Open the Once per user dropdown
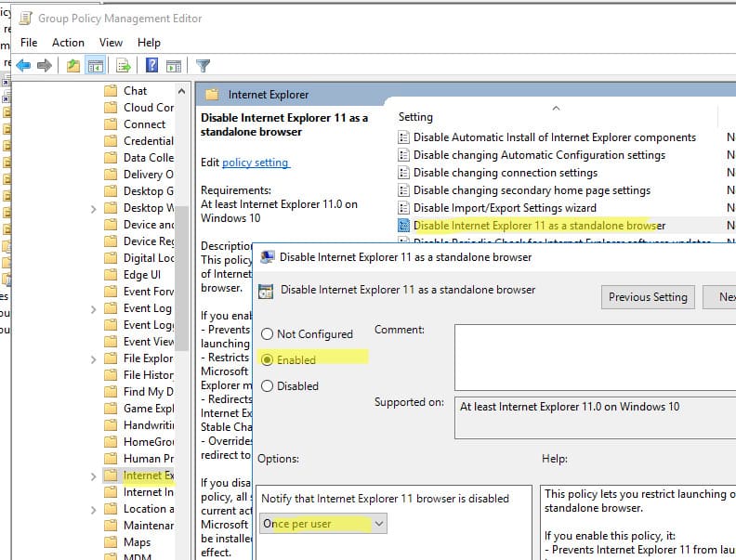This screenshot has height=560, width=736. 323,524
